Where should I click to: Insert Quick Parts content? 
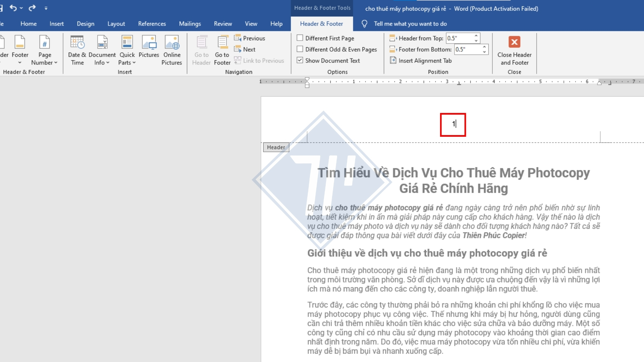[x=126, y=50]
